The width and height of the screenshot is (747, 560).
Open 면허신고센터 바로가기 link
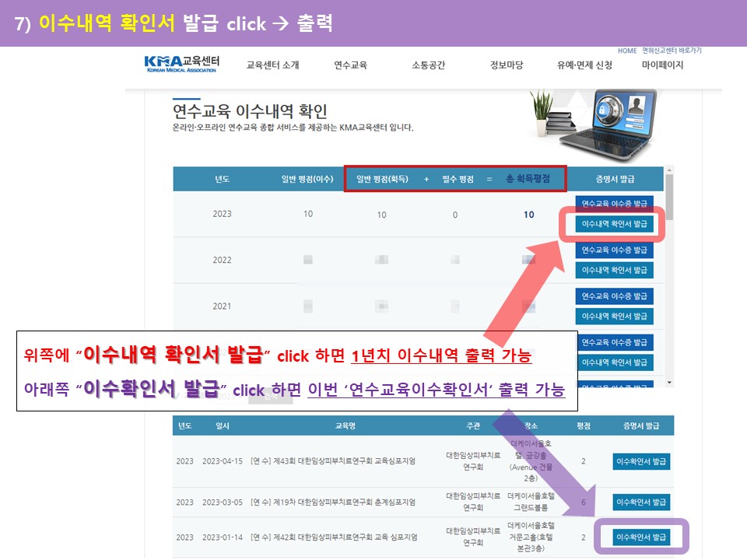click(672, 51)
